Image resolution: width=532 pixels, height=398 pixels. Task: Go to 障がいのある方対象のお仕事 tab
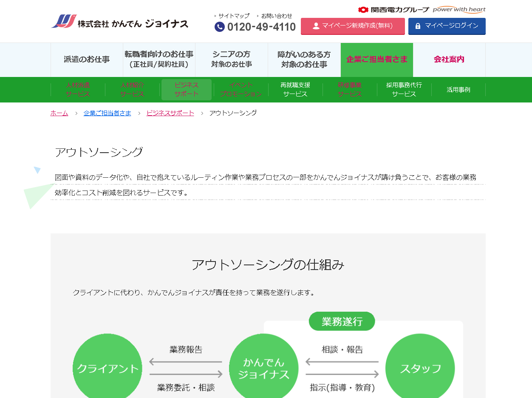(x=304, y=60)
